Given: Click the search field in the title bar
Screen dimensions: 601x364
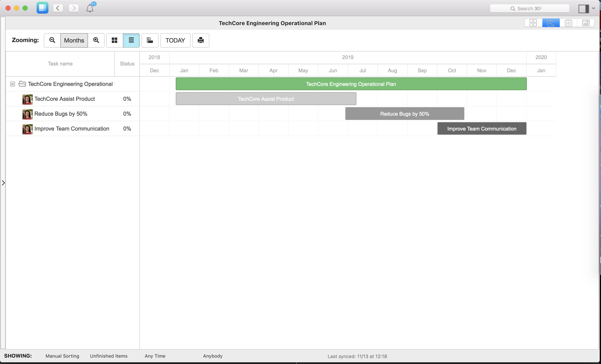Looking at the screenshot, I should [x=530, y=8].
